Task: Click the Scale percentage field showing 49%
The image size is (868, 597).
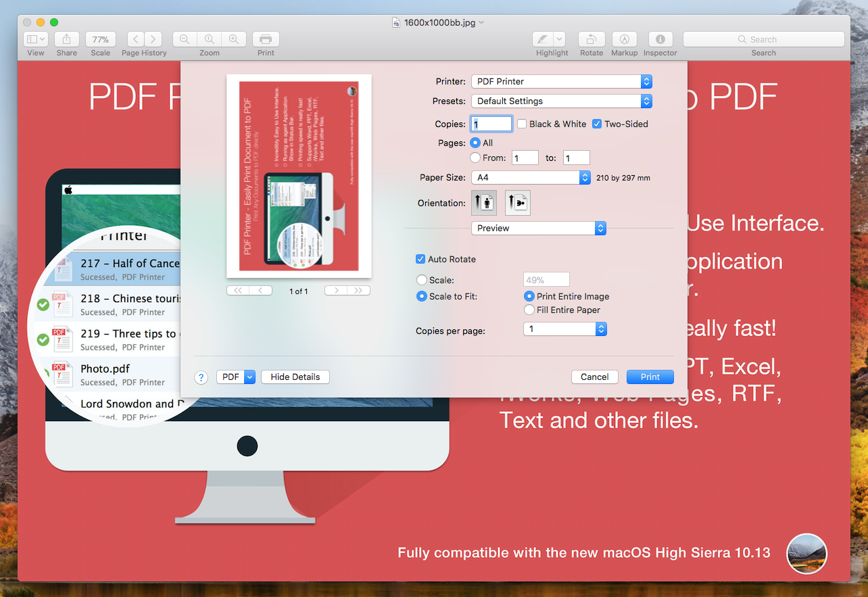Action: (546, 280)
